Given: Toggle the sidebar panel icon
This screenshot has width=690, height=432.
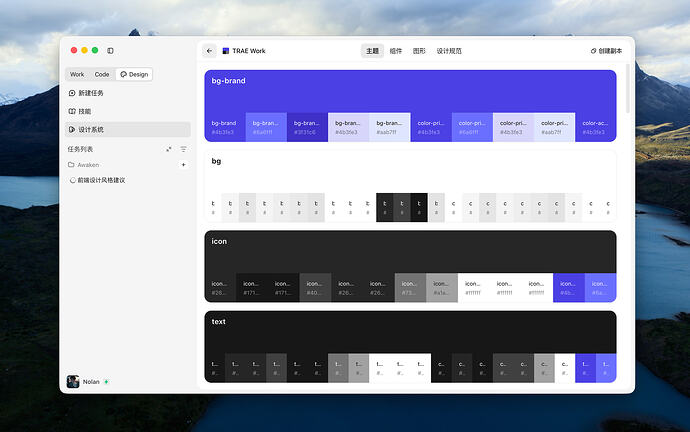Looking at the screenshot, I should [110, 51].
